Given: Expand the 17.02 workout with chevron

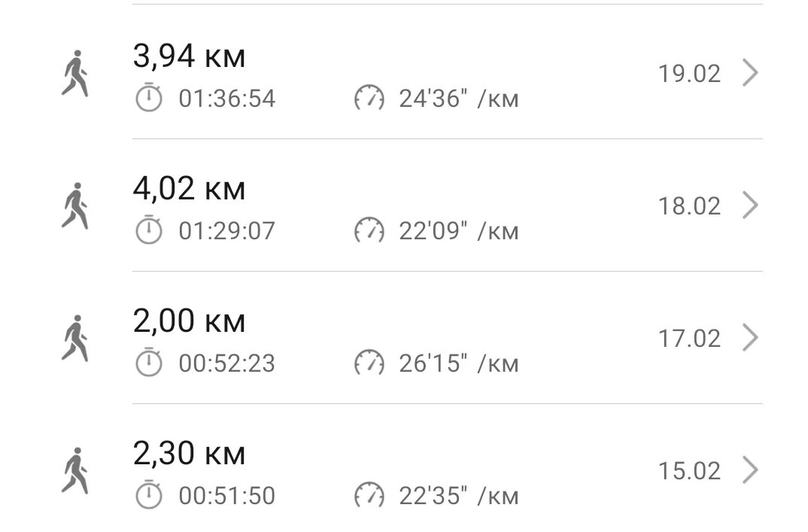Looking at the screenshot, I should point(749,338).
